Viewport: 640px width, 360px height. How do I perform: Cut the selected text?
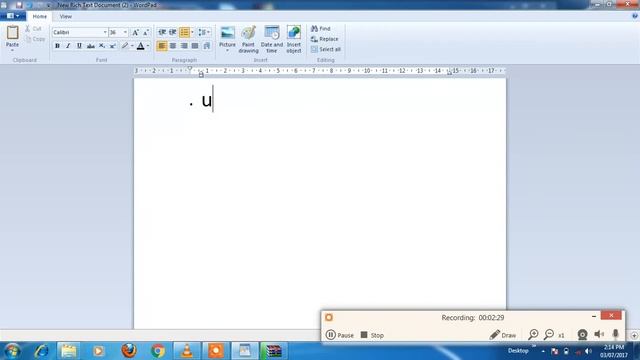click(33, 29)
